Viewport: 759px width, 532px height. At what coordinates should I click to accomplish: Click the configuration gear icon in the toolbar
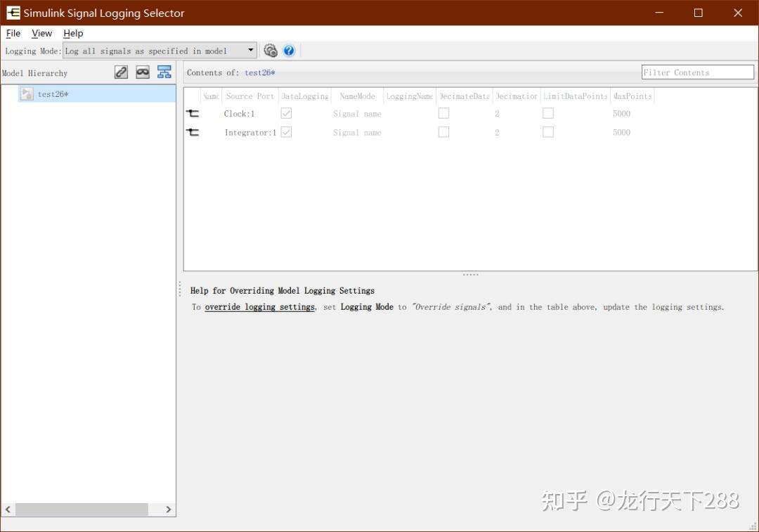(x=270, y=51)
